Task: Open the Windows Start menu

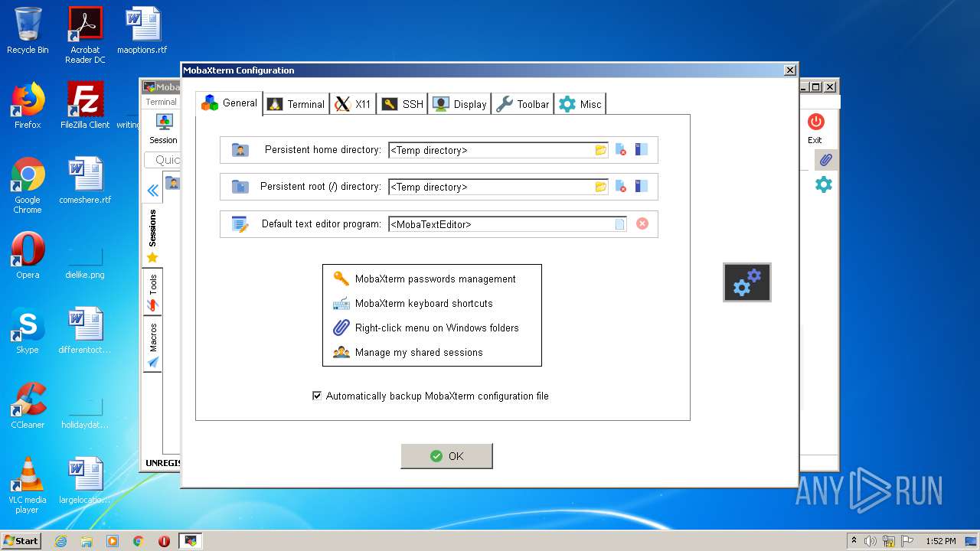Action: click(x=21, y=540)
